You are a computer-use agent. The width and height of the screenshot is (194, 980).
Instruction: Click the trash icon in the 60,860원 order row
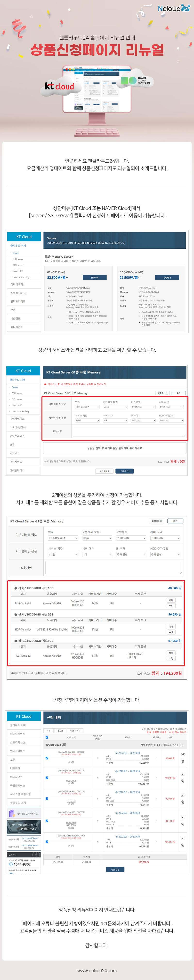coord(183,762)
